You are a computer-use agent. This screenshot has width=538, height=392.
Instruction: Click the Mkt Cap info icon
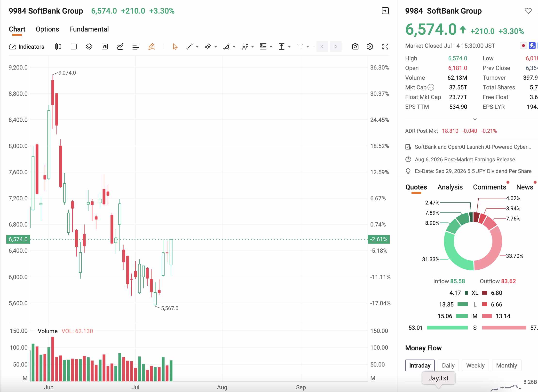tap(431, 87)
